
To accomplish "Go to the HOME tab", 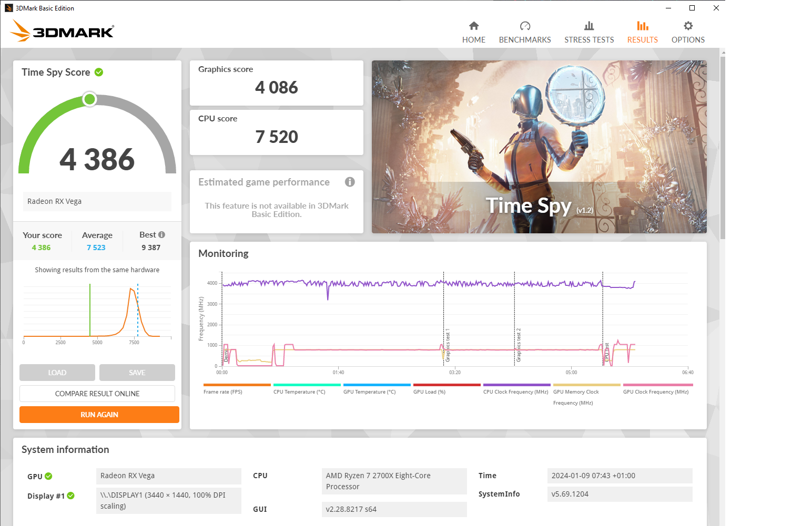I will point(474,33).
